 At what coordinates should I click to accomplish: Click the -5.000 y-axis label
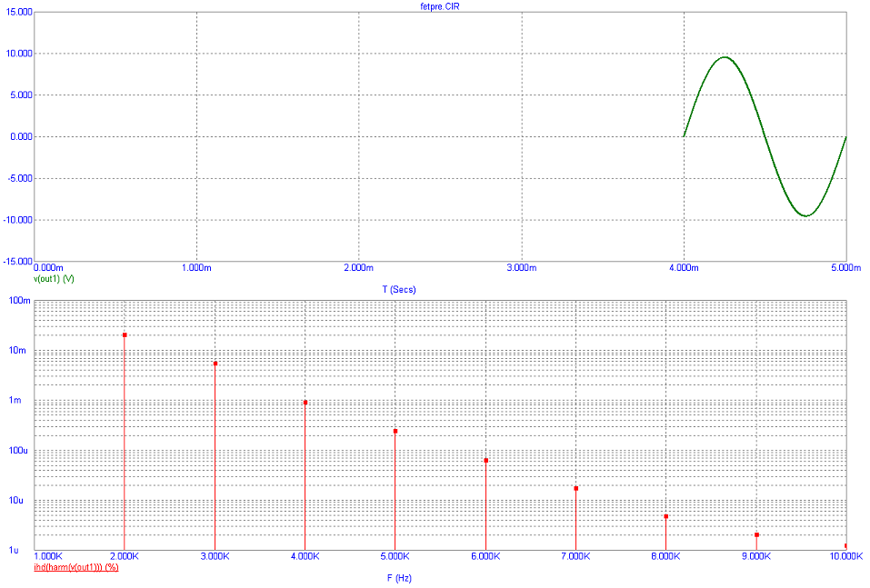20,179
